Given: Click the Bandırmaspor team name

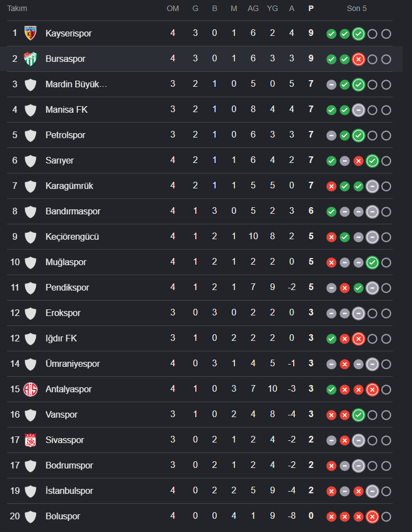Looking at the screenshot, I should [x=72, y=211].
